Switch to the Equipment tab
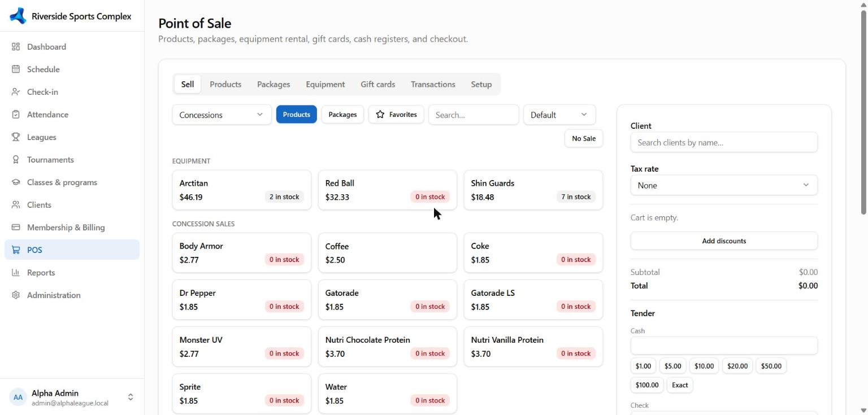The width and height of the screenshot is (868, 415). click(325, 84)
